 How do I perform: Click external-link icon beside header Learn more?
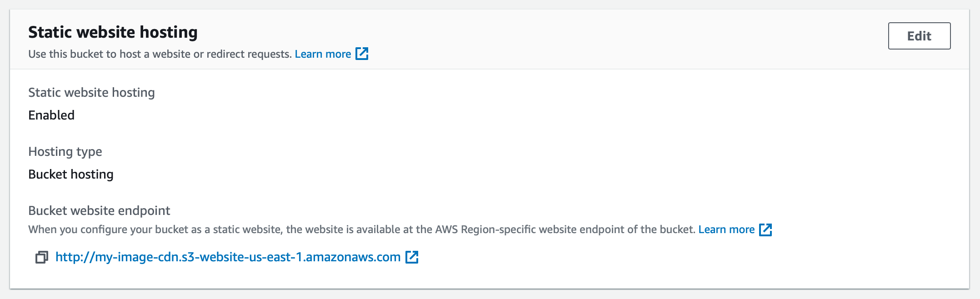(x=362, y=54)
